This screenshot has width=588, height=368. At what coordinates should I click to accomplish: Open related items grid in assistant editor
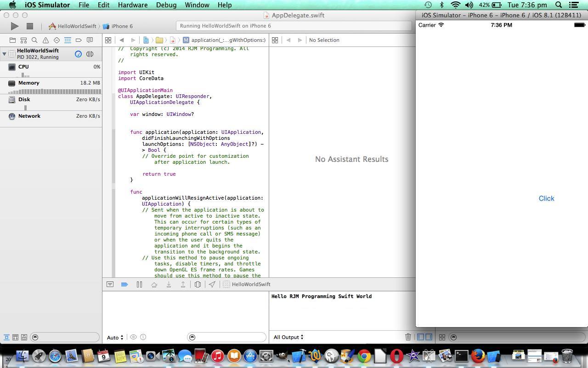coord(275,40)
